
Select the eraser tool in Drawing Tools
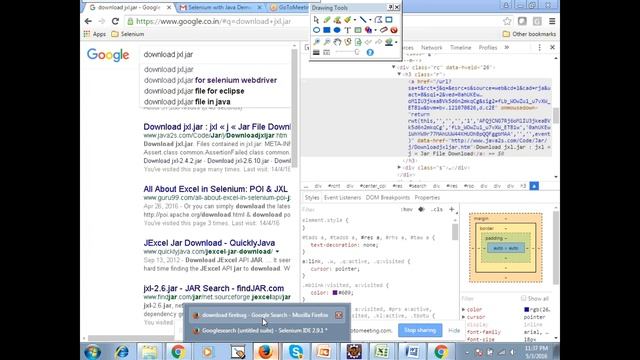click(384, 30)
